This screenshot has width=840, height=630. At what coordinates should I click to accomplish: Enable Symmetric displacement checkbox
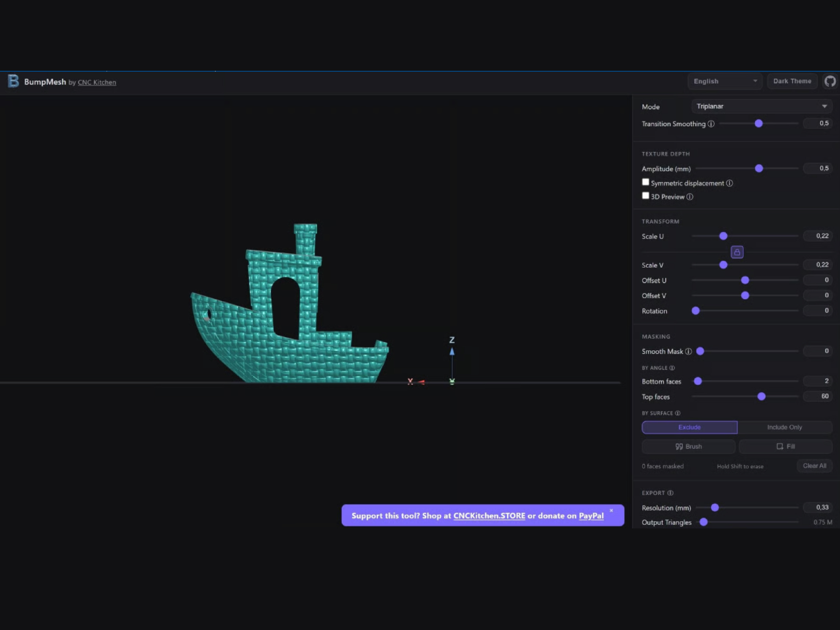[645, 182]
